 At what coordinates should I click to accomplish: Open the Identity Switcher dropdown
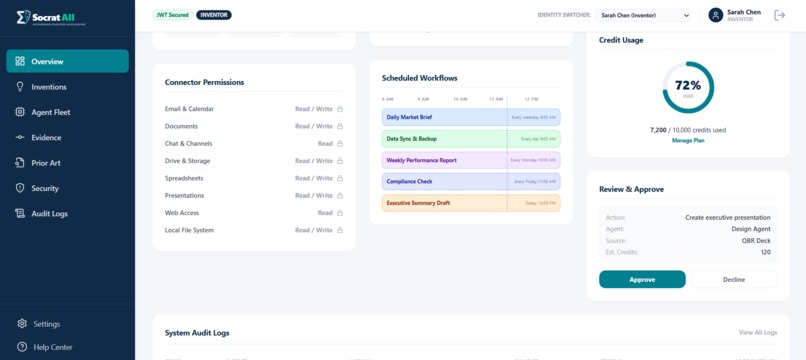coord(643,15)
